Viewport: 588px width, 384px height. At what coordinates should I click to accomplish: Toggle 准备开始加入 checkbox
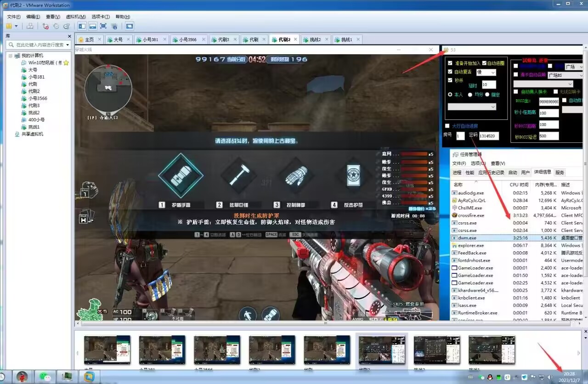(450, 63)
